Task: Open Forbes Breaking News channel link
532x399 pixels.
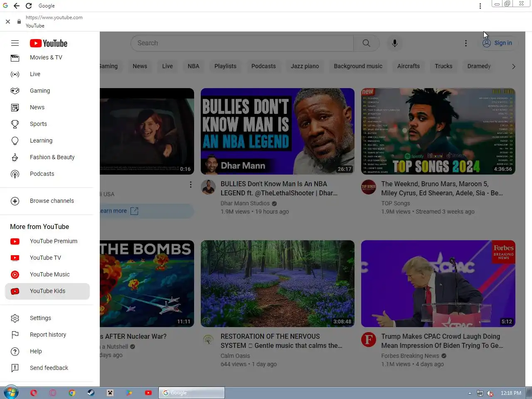Action: coord(410,356)
